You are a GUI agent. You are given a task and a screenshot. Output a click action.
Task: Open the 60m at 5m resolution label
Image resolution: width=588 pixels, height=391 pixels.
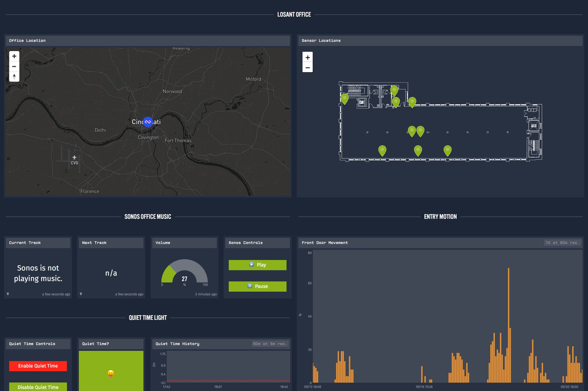[269, 344]
